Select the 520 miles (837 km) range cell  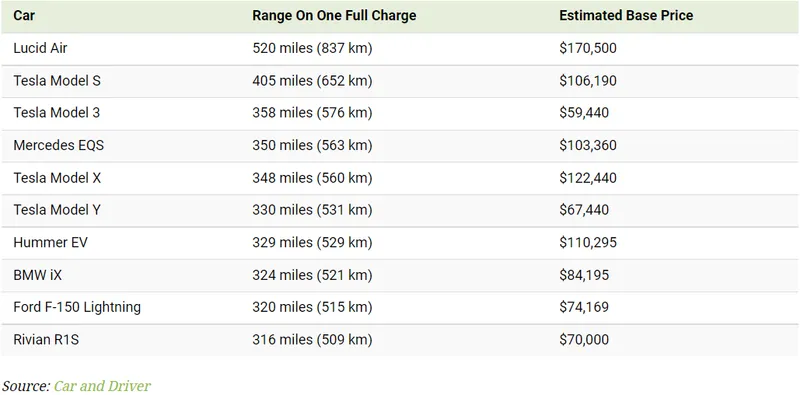point(312,48)
